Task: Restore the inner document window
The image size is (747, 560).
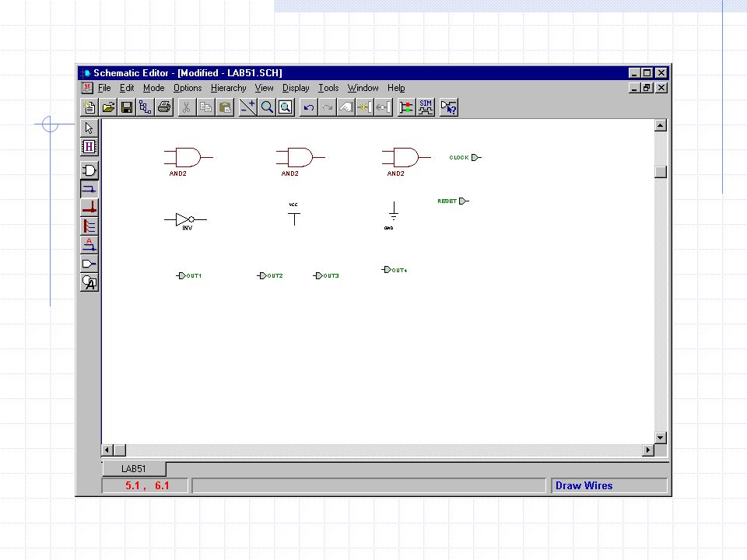Action: [x=647, y=88]
